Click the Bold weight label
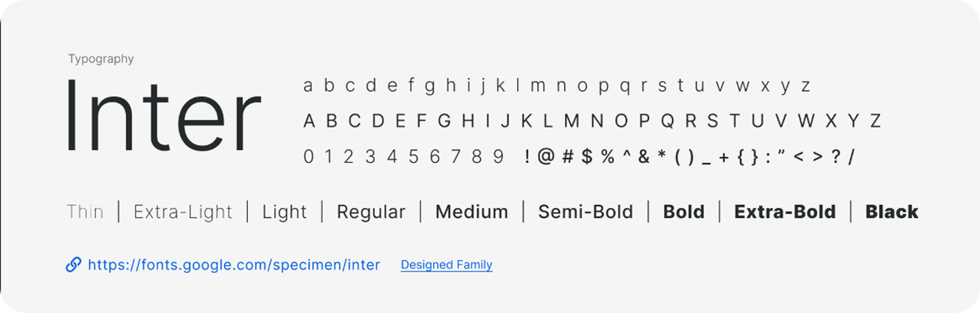Screen dimensions: 980x313 684,212
